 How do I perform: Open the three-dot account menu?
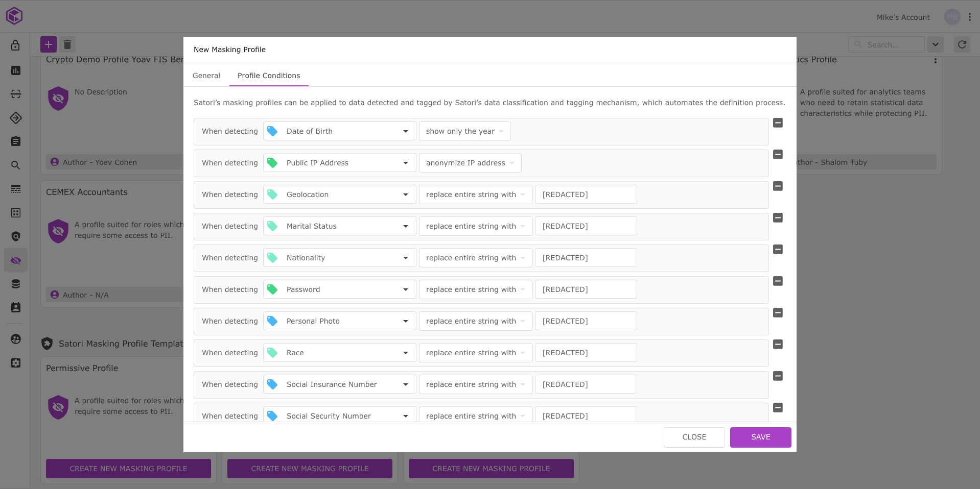click(969, 17)
